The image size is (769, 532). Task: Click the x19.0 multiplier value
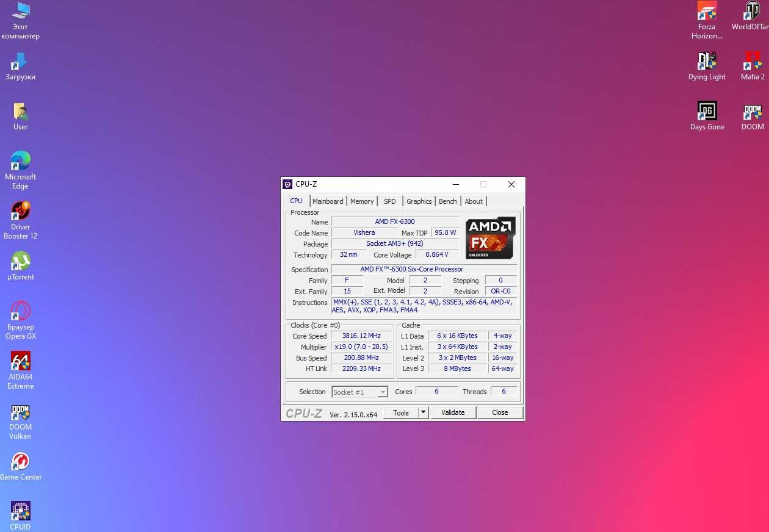tap(361, 347)
